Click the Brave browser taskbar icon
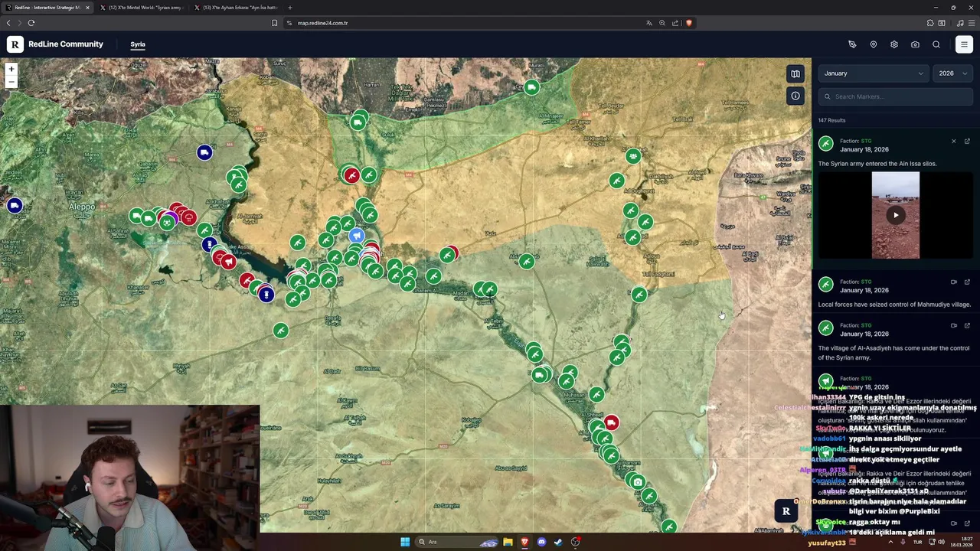980x551 pixels. coord(524,542)
